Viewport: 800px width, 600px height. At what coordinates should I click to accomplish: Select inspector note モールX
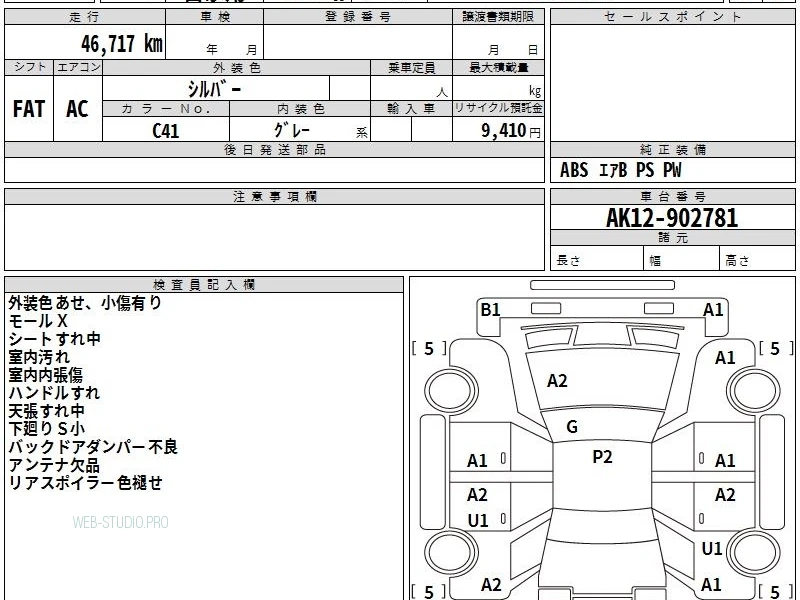[38, 321]
